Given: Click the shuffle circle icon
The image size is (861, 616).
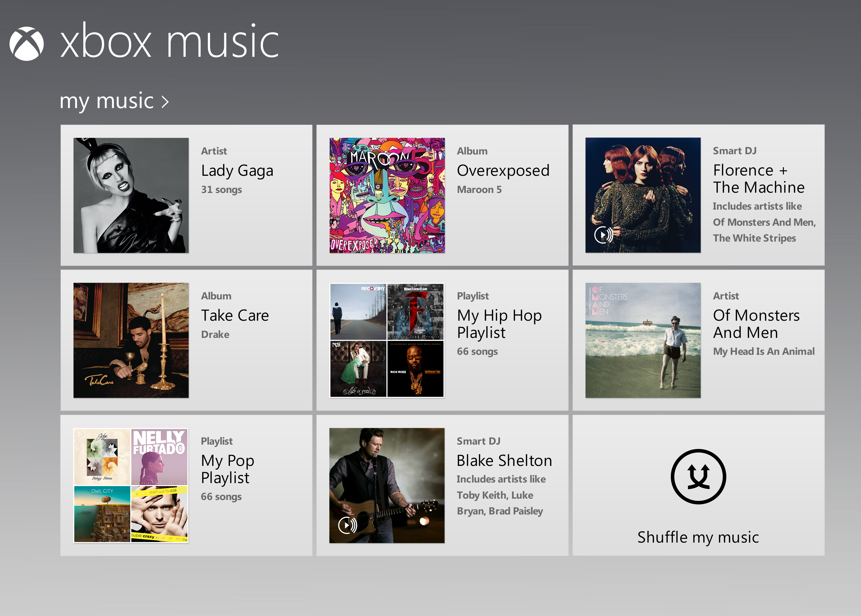Looking at the screenshot, I should point(698,477).
